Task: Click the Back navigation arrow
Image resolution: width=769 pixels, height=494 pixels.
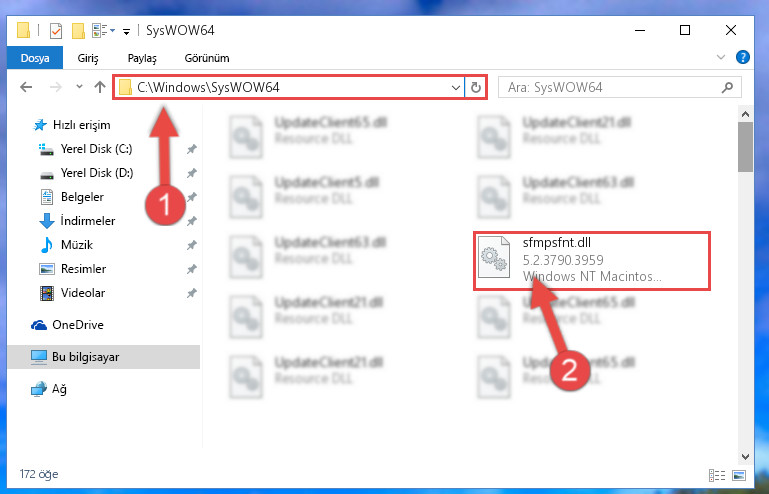Action: click(x=26, y=87)
